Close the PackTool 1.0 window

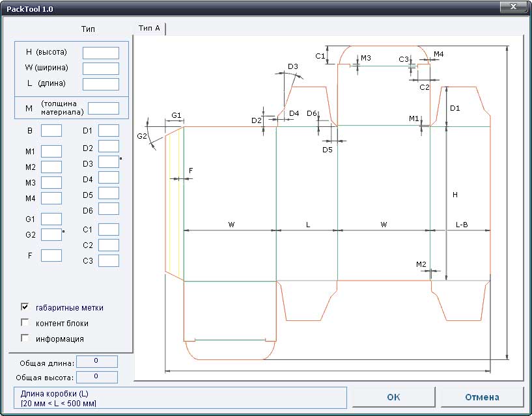coord(513,8)
